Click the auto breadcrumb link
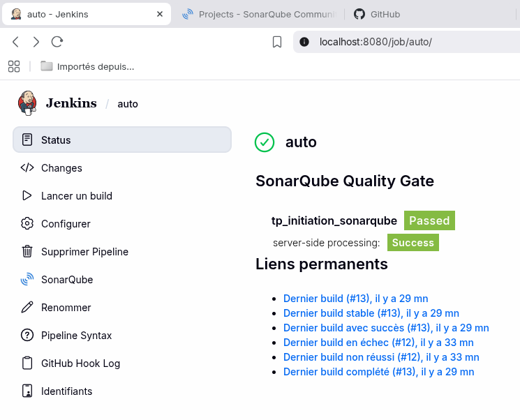The width and height of the screenshot is (520, 420). (128, 104)
